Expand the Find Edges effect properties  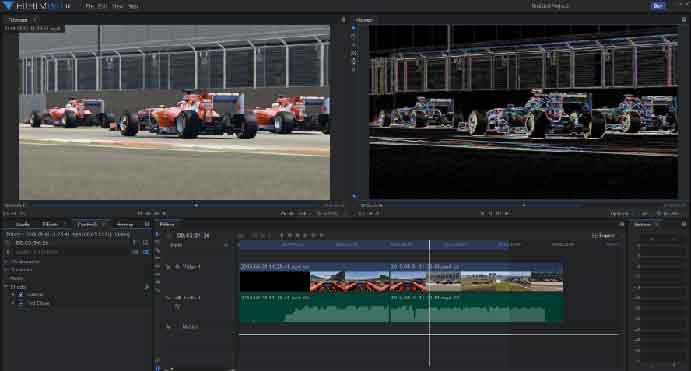click(13, 303)
